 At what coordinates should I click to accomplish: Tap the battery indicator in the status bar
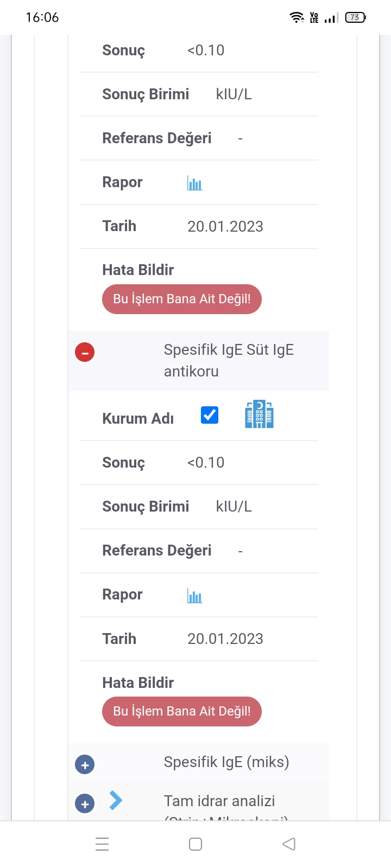pyautogui.click(x=355, y=17)
